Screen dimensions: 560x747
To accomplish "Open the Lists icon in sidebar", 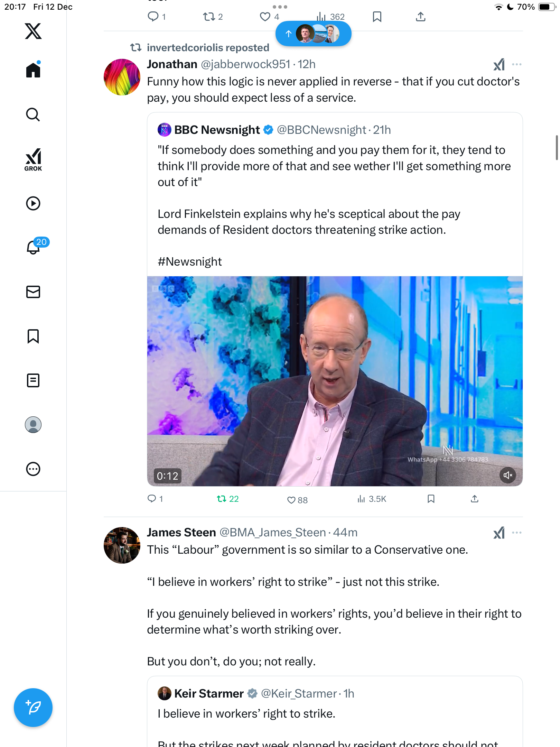I will click(33, 380).
